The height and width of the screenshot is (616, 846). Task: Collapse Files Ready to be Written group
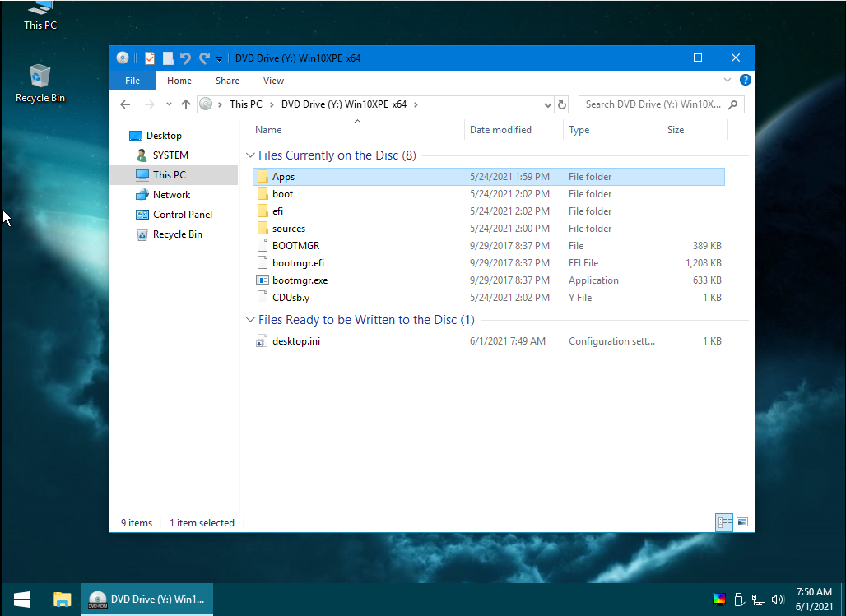coord(250,320)
